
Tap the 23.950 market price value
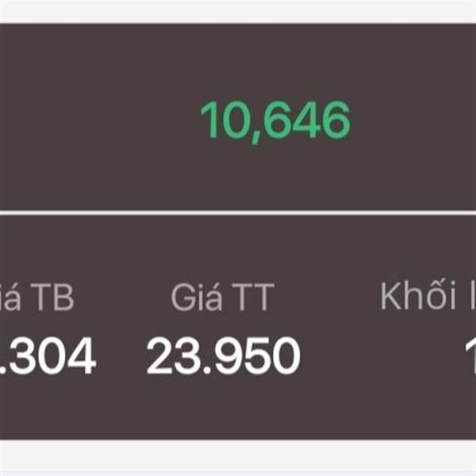[x=224, y=355]
